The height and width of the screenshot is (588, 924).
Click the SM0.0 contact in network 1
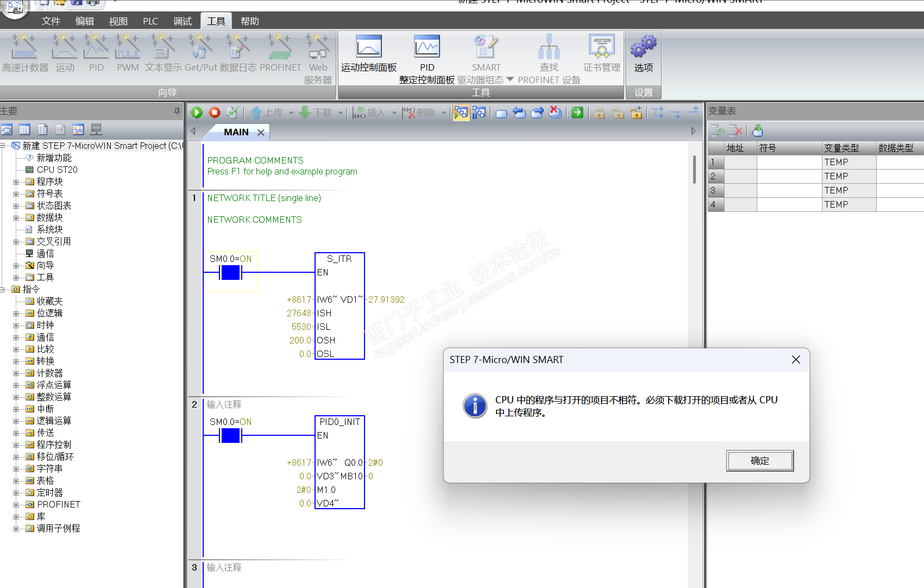pyautogui.click(x=231, y=272)
